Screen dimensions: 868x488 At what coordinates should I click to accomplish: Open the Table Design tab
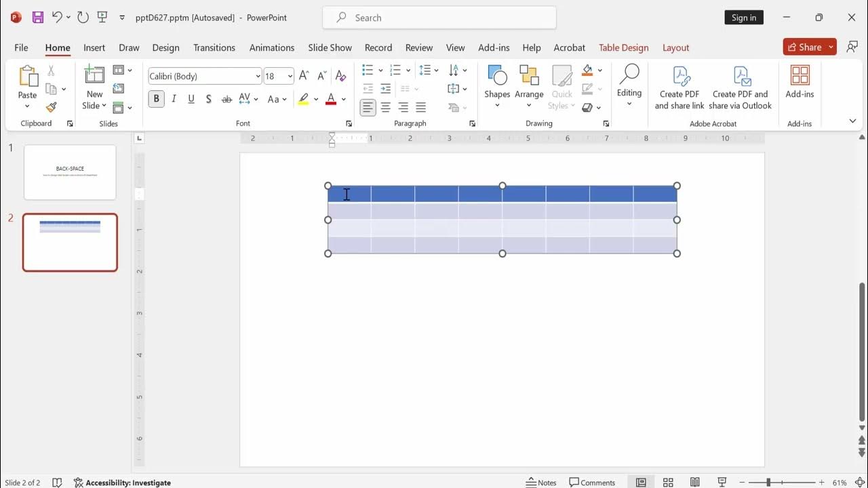point(624,47)
